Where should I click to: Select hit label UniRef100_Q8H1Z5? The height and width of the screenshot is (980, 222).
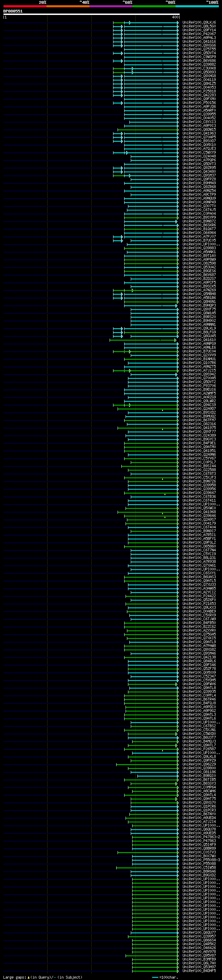pos(199,84)
